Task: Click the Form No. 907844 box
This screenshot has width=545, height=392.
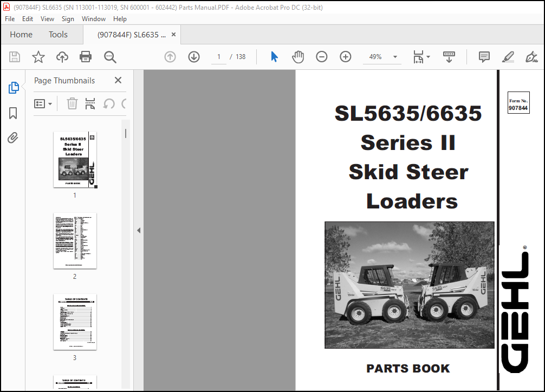Action: point(518,102)
